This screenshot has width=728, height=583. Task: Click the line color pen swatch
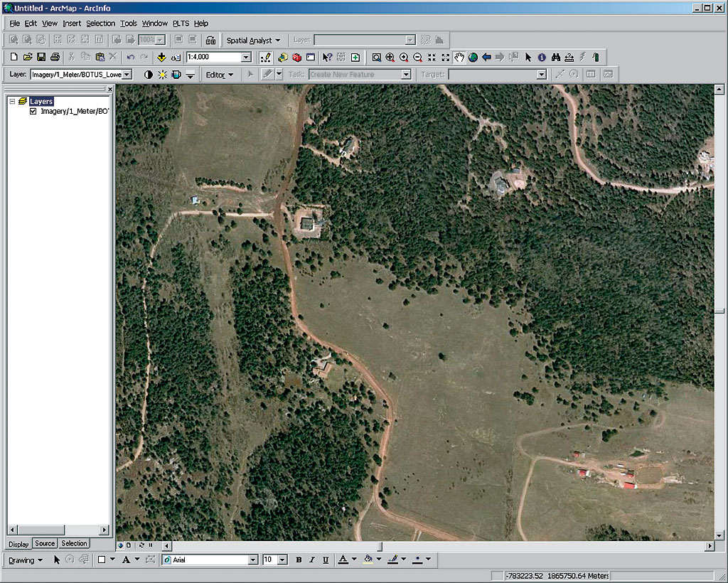[392, 560]
